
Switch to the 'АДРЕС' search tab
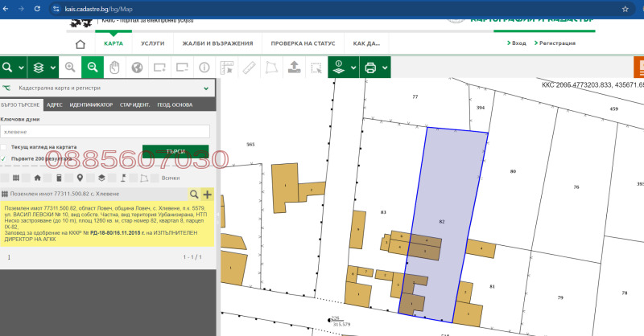point(55,104)
